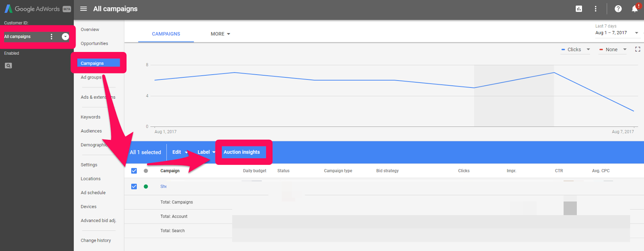Screen dimensions: 644x251
Task: Uncheck the select-all campaigns checkbox
Action: click(134, 171)
